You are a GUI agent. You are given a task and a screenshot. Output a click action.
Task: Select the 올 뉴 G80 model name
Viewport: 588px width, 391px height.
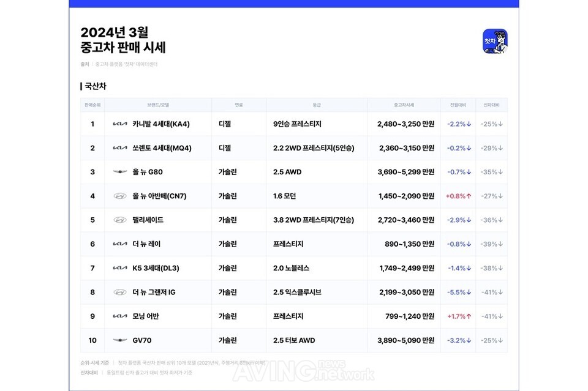[148, 172]
